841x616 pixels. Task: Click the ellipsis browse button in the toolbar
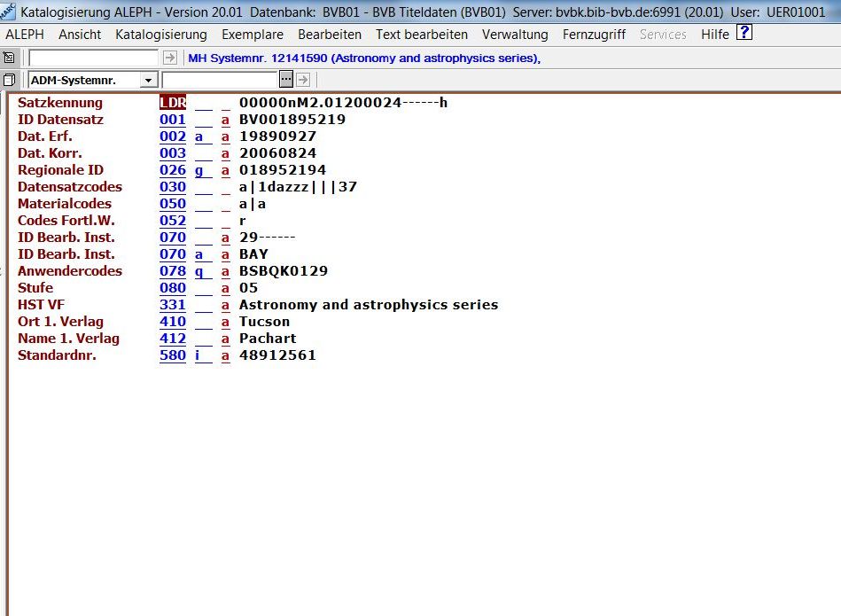point(285,80)
